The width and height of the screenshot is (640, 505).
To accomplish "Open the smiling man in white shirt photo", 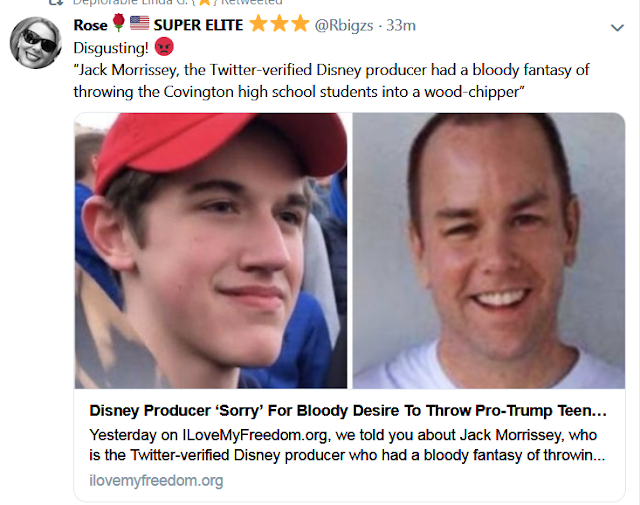I will 489,250.
